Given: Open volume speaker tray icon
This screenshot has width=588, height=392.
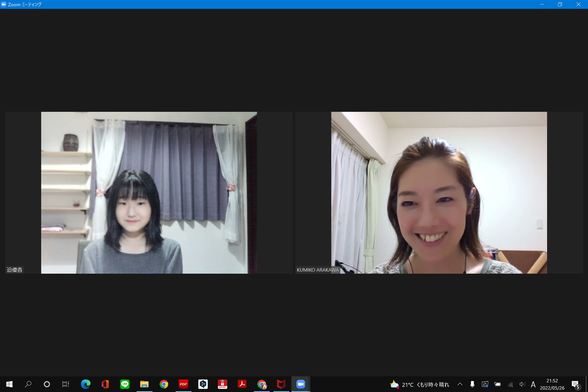Looking at the screenshot, I should pos(522,384).
